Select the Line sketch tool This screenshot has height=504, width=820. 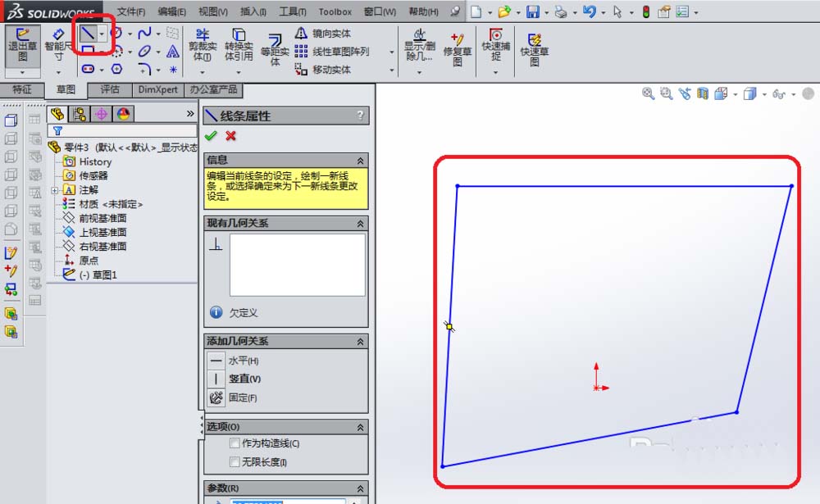point(88,34)
